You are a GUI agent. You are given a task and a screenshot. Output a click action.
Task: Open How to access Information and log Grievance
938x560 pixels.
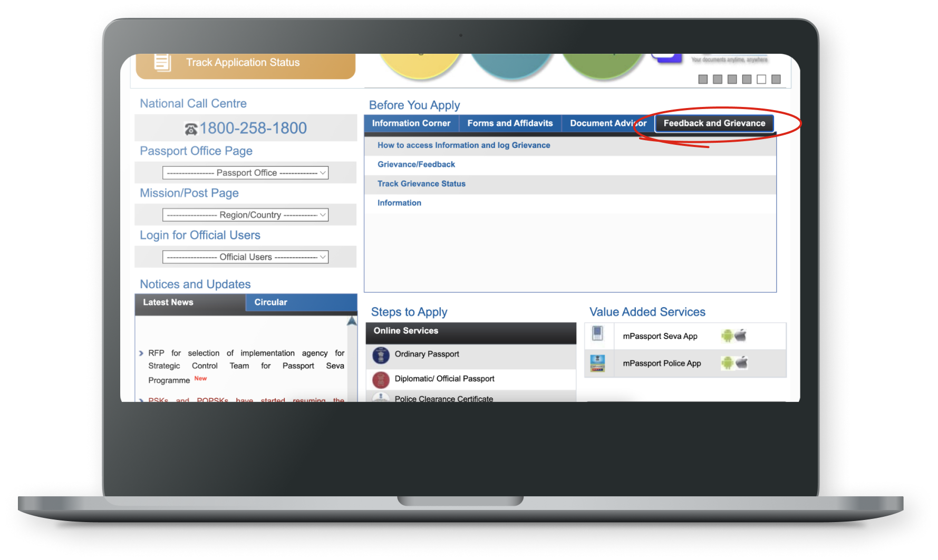[x=464, y=145]
